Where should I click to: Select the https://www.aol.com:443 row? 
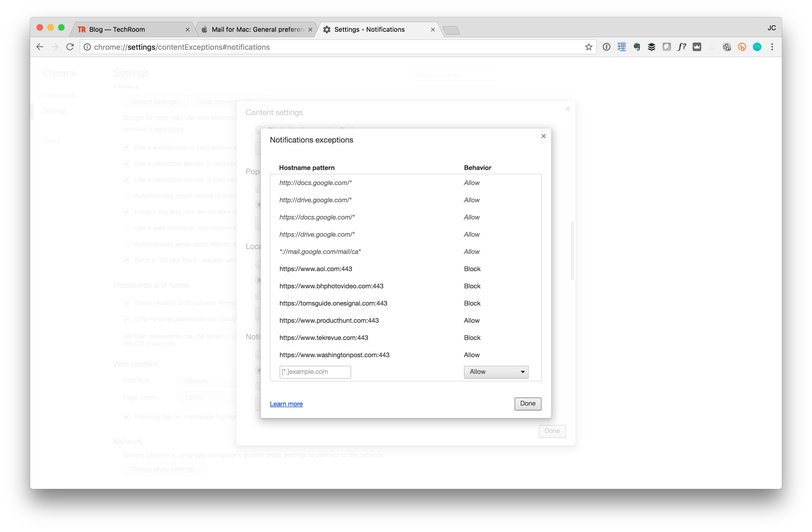(406, 269)
